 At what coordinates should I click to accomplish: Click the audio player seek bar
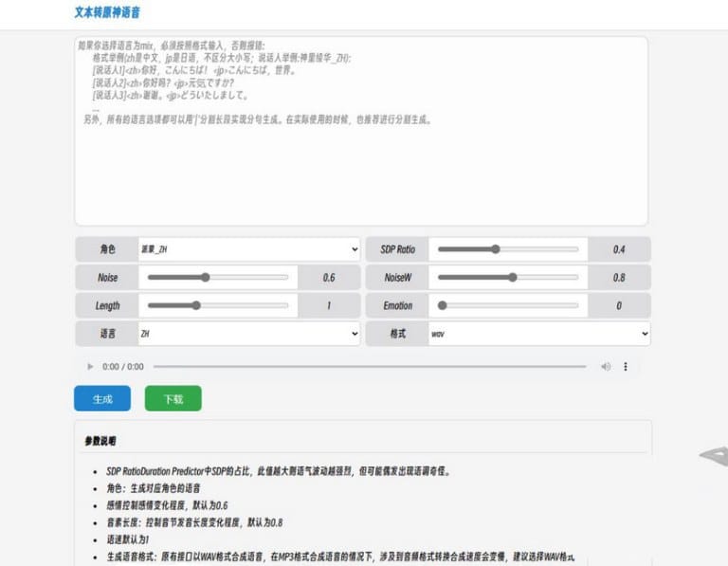(x=370, y=367)
